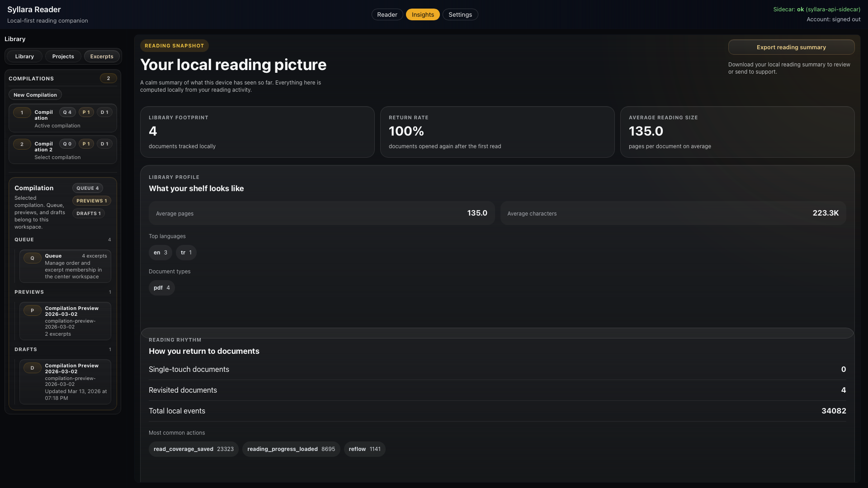
Task: Click the Library Footprint card
Action: pyautogui.click(x=257, y=132)
